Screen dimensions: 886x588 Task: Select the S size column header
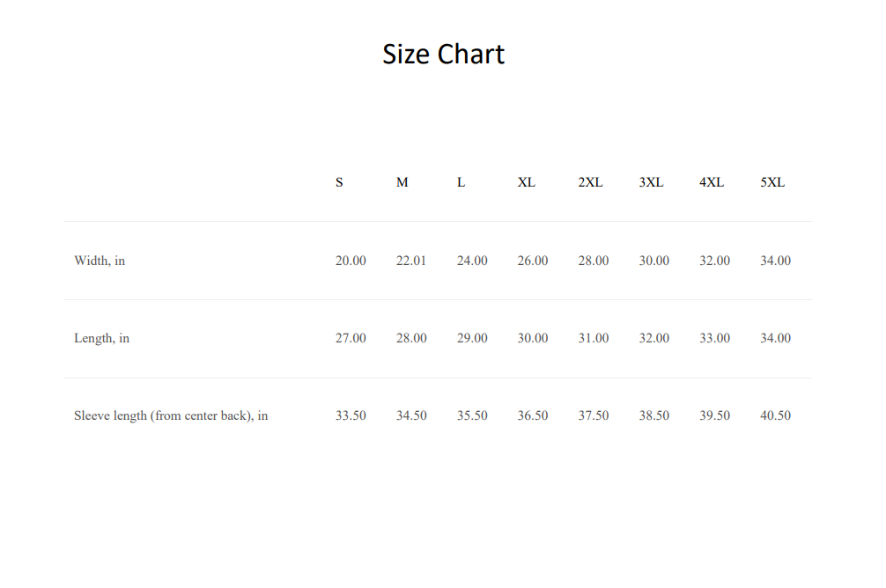(x=339, y=182)
